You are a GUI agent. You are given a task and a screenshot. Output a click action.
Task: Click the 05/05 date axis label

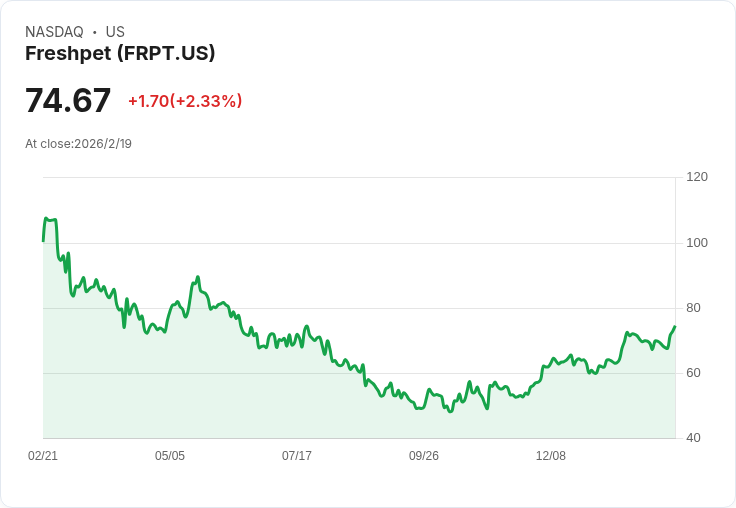170,456
